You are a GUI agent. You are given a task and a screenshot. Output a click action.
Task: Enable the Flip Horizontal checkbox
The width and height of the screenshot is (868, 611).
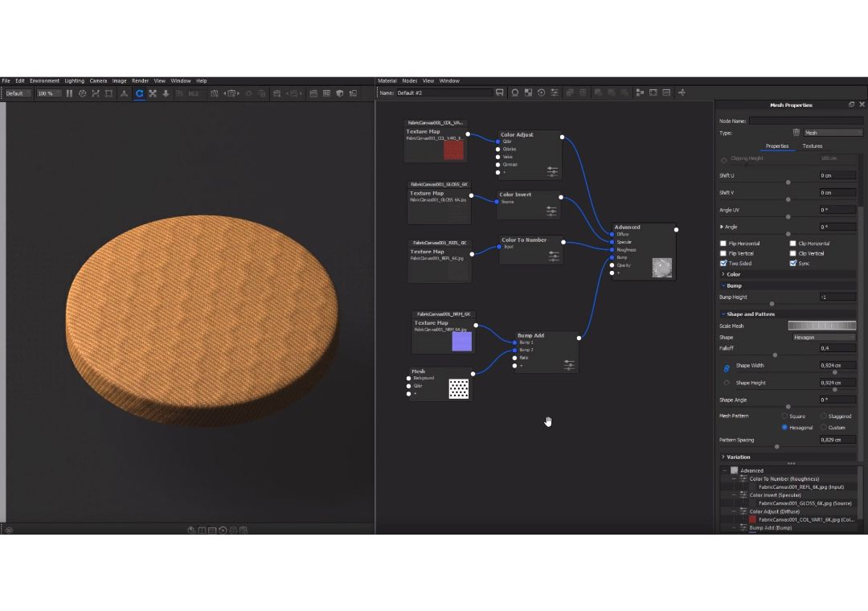[x=723, y=243]
